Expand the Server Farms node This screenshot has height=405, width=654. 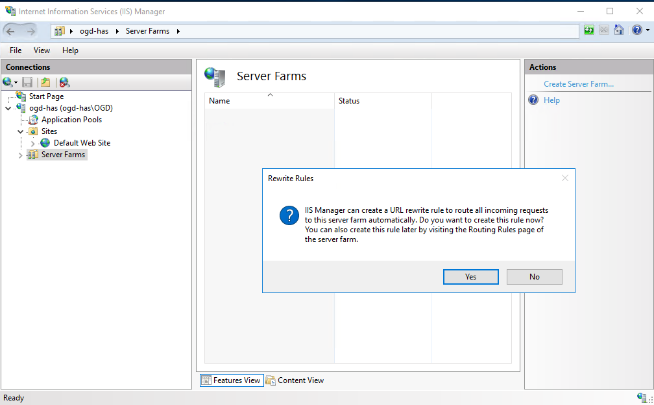[20, 155]
